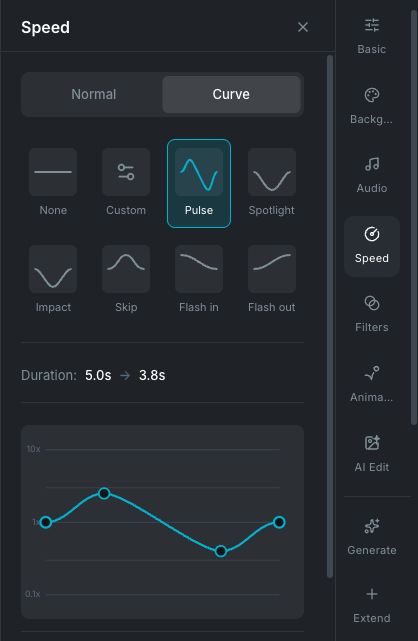Image resolution: width=418 pixels, height=641 pixels.
Task: Select the Flash out curve preset
Action: (272, 280)
